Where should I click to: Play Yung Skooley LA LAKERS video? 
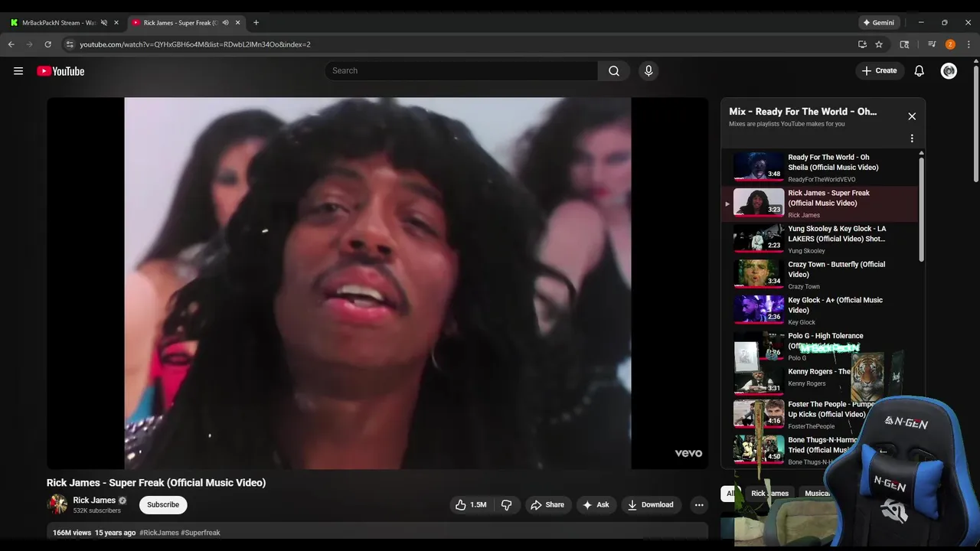coord(819,240)
